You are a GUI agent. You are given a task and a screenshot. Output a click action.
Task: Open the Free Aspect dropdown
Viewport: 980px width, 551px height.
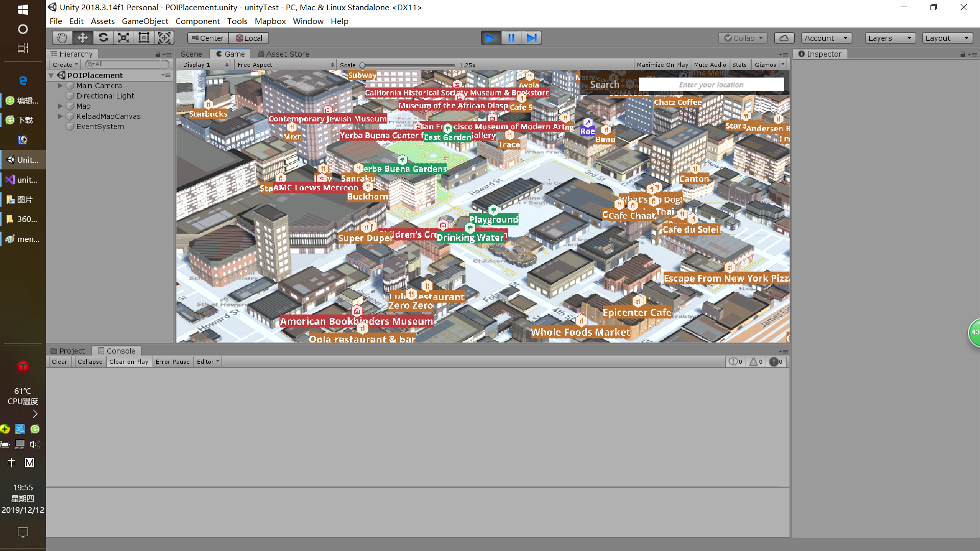[285, 64]
